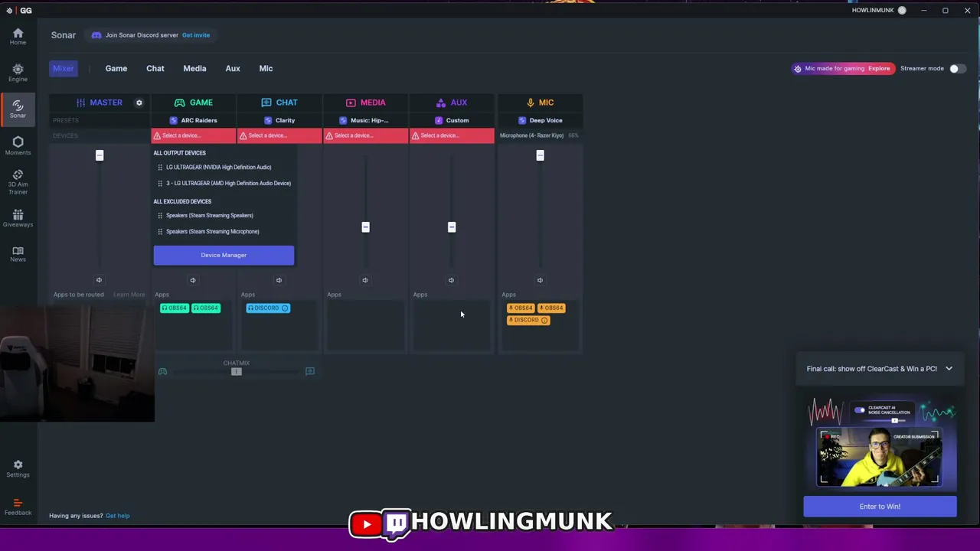Open Home in the left sidebar

[x=18, y=36]
